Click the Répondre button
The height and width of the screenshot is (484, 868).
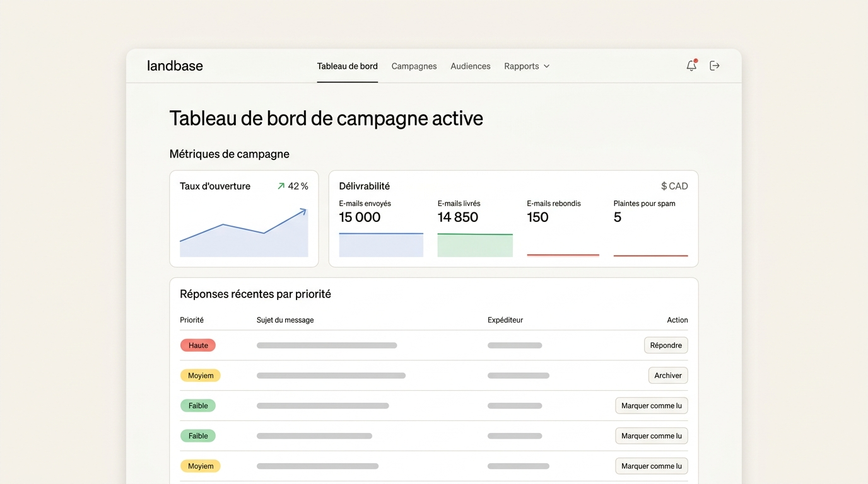click(666, 345)
